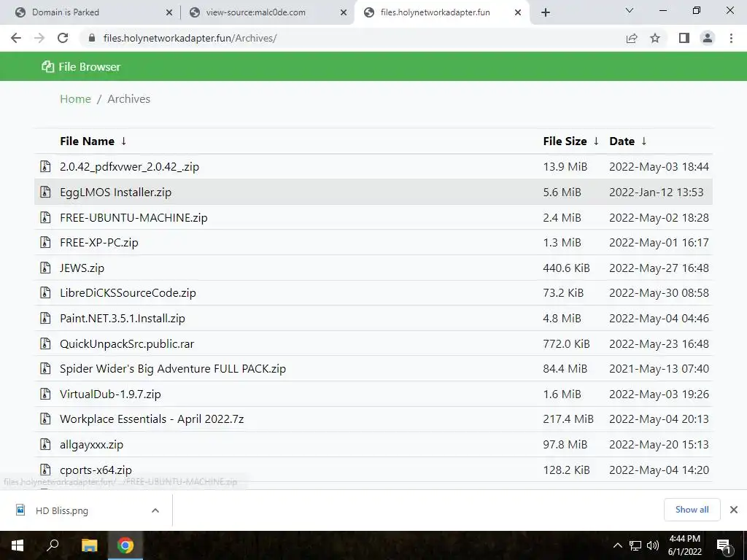Close the downloads bar
The height and width of the screenshot is (560, 747).
[734, 510]
